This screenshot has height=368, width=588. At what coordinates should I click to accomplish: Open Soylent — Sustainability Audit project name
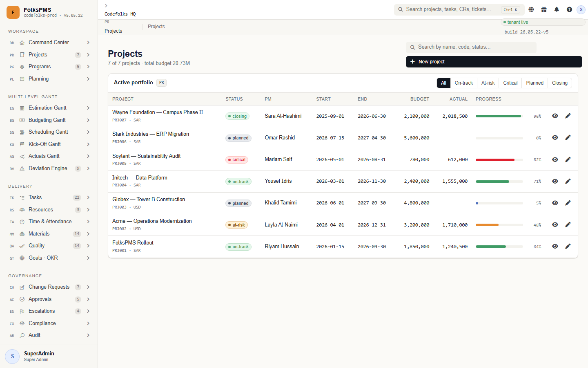click(146, 156)
